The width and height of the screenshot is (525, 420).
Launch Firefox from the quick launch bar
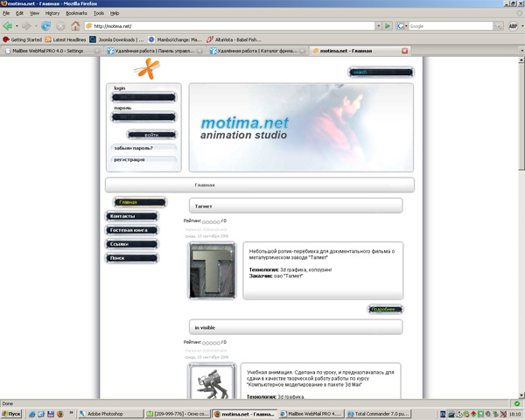[60, 414]
